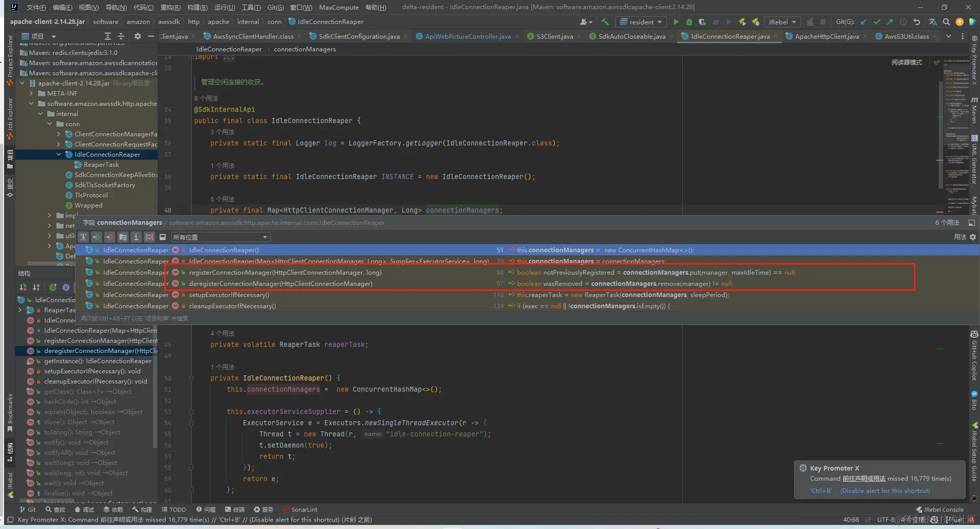Show hidden editor tabs chevron
Screen dimensions: 980x529
point(948,37)
